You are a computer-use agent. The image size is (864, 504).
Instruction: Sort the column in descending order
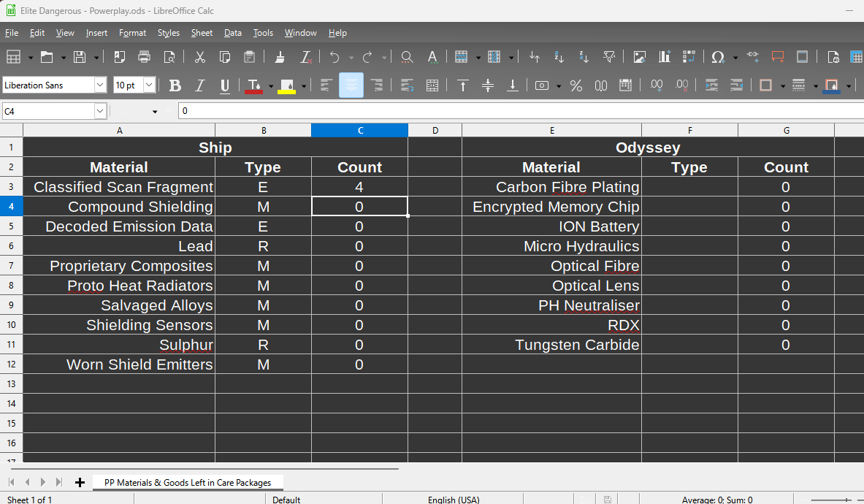click(x=584, y=57)
